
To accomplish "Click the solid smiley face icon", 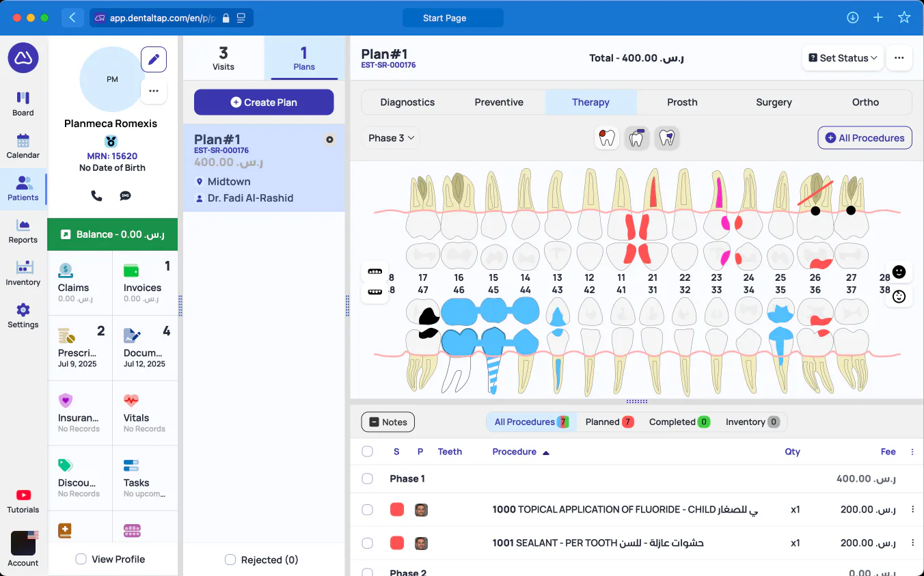I will pos(899,272).
